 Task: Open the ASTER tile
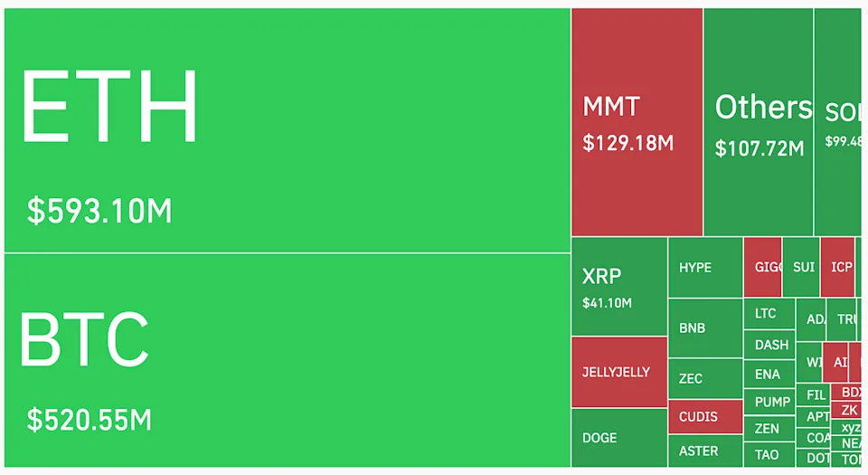pyautogui.click(x=705, y=451)
